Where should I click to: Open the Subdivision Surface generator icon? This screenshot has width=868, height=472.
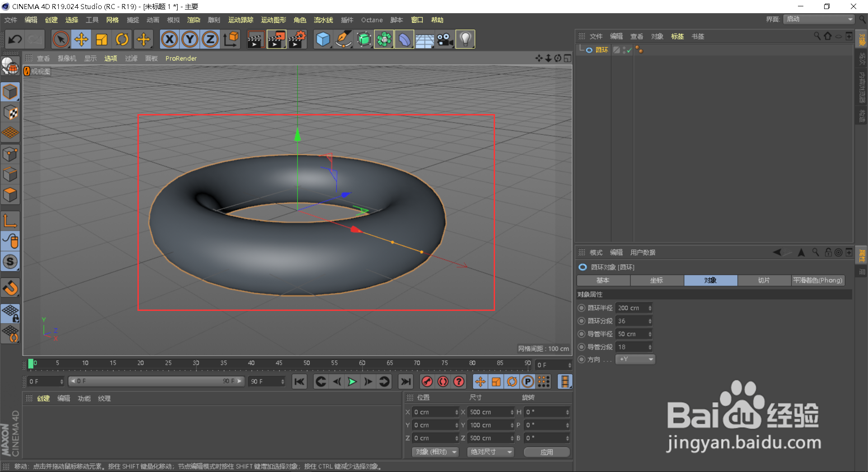pos(364,39)
